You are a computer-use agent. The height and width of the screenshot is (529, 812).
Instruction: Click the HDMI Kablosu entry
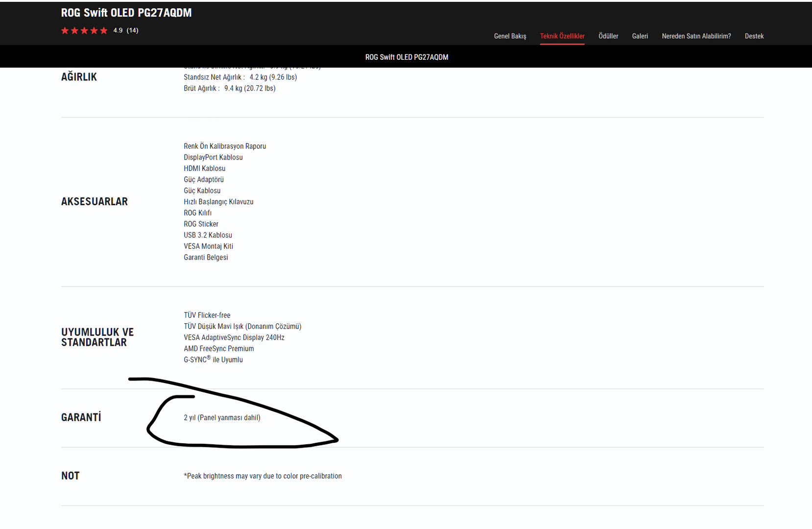click(x=205, y=168)
